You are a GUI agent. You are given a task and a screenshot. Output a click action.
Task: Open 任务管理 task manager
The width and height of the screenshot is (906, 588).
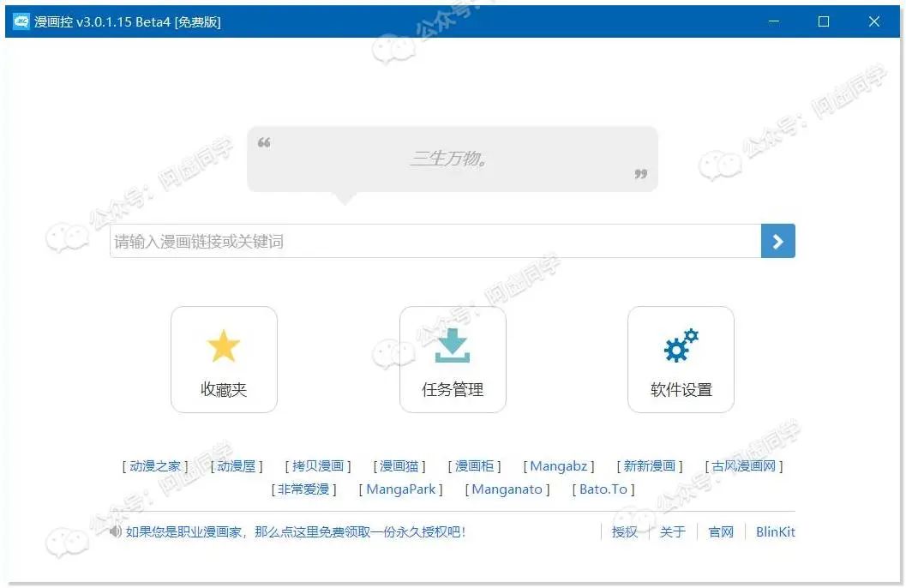[x=453, y=359]
